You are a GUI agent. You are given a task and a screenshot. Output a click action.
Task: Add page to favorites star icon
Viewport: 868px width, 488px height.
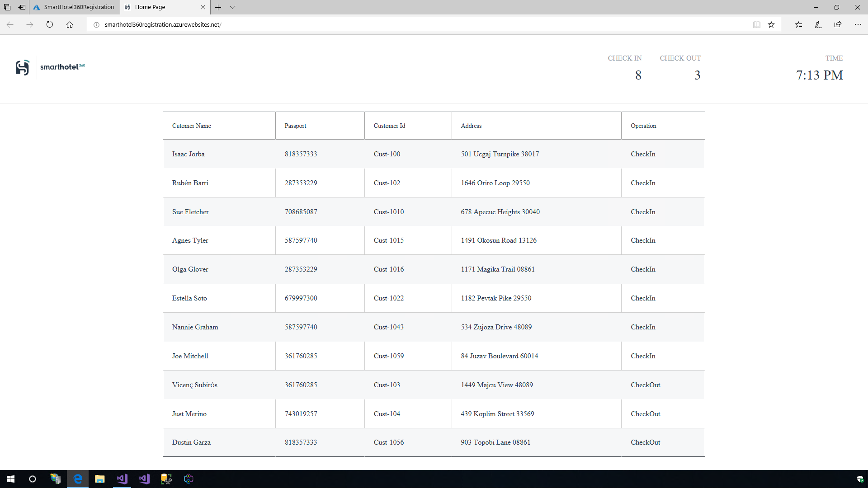pyautogui.click(x=771, y=25)
